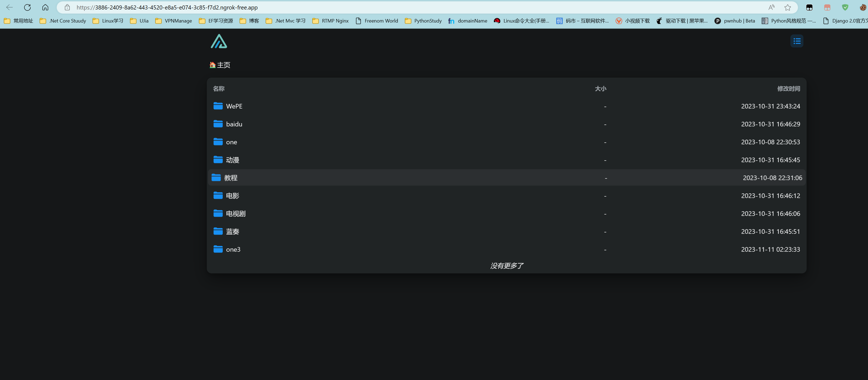Open the cookie extension icon

pos(863,7)
